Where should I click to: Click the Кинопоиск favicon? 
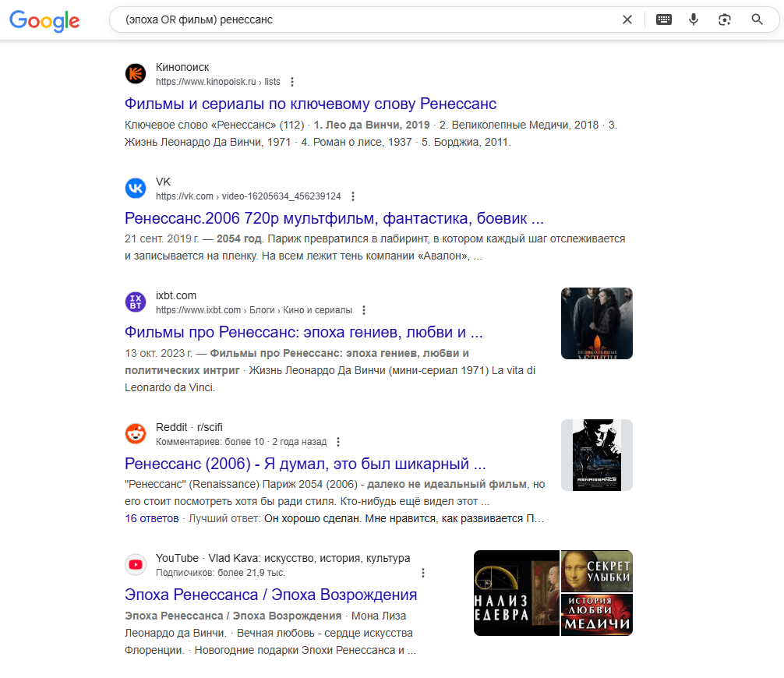point(136,74)
